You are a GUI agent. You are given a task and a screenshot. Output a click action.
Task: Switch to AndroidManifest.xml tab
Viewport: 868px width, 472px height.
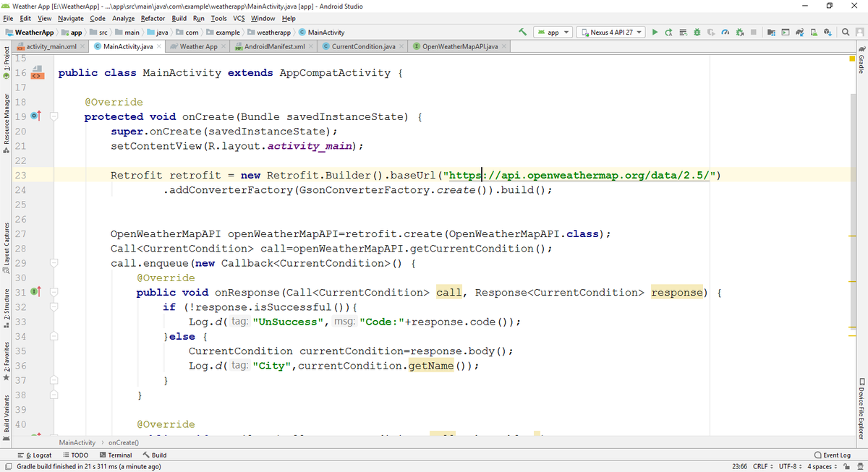point(274,47)
